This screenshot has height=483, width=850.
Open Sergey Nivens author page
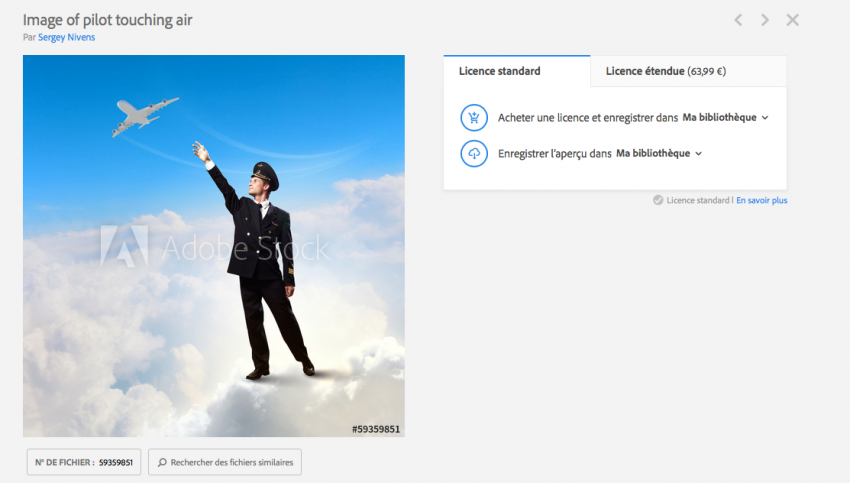(66, 37)
